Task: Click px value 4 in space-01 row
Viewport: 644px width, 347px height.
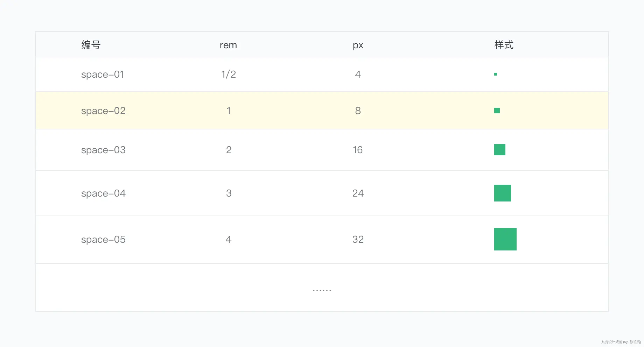Action: pyautogui.click(x=358, y=74)
